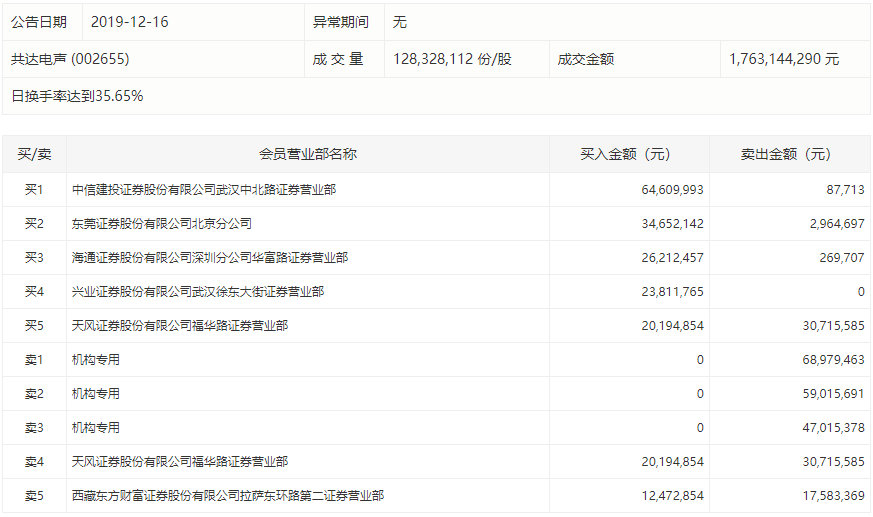Click the 买4 row label
Image resolution: width=873 pixels, height=517 pixels.
[x=34, y=292]
